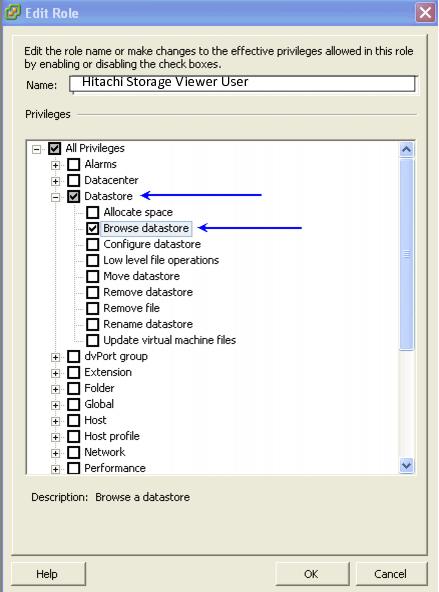Tick the Update virtual machine files checkbox
Viewport: 439px width, 592px height.
[x=92, y=340]
